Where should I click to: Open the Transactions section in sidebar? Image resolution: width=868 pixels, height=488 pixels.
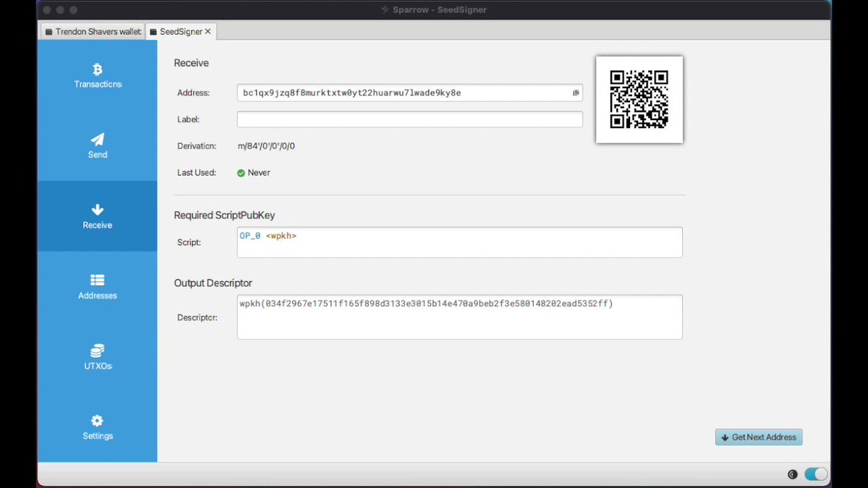click(x=98, y=75)
